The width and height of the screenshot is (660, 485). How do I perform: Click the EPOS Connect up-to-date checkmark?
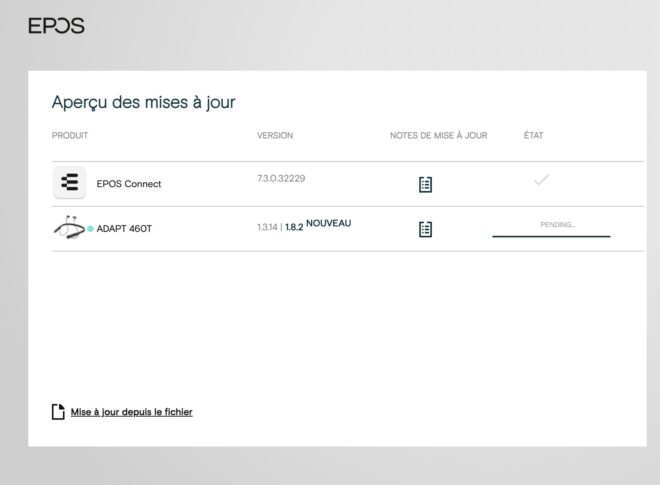pyautogui.click(x=541, y=180)
